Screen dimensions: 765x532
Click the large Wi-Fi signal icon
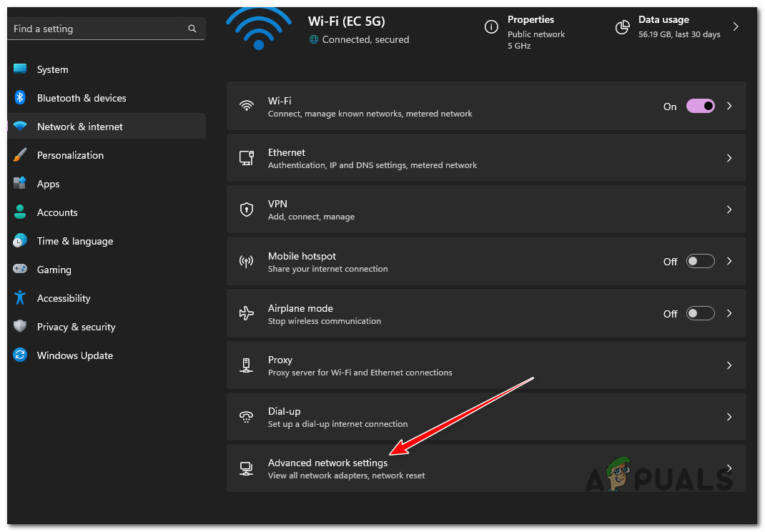pyautogui.click(x=259, y=29)
